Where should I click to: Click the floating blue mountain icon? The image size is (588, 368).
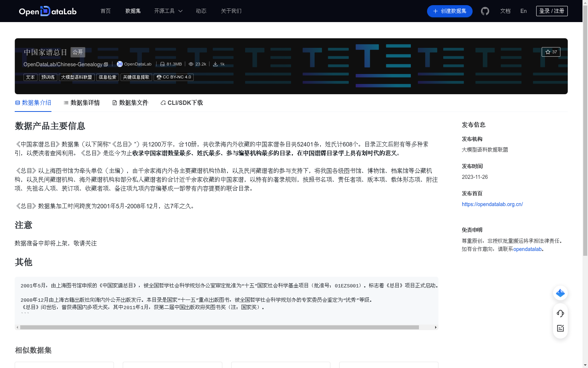coord(560,293)
